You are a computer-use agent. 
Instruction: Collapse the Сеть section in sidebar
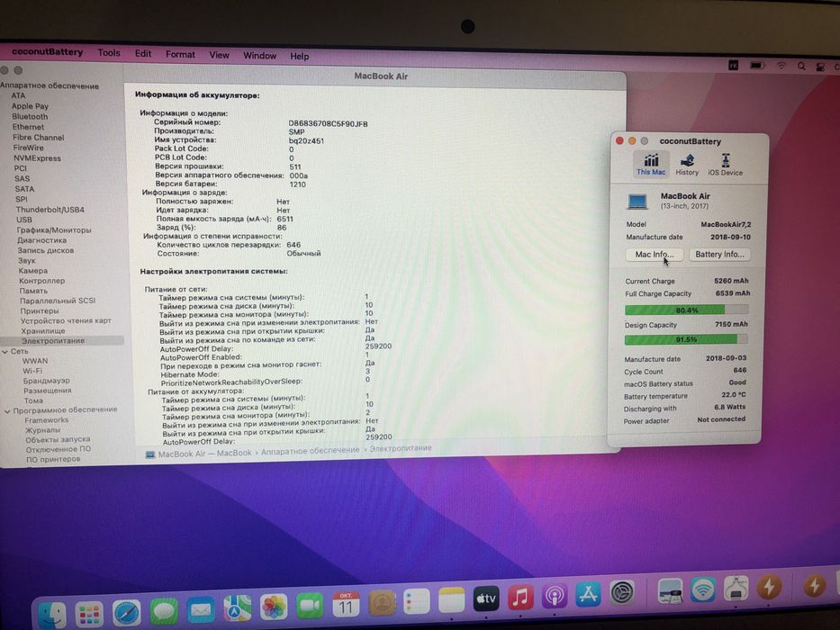pos(5,351)
